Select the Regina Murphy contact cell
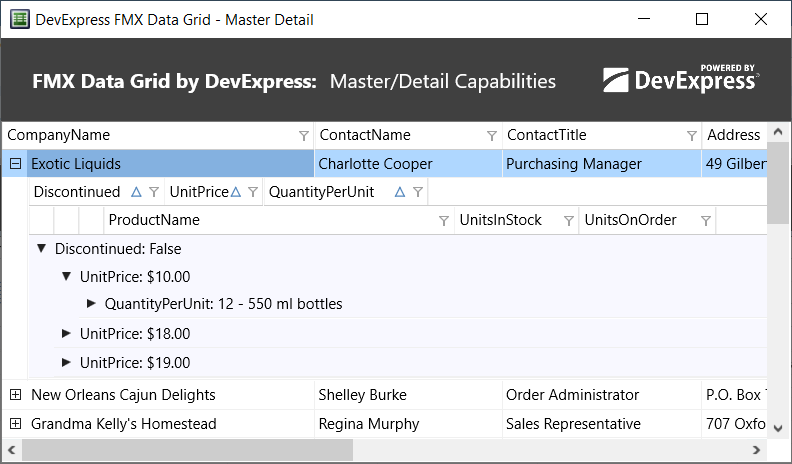The width and height of the screenshot is (792, 464). [x=408, y=424]
